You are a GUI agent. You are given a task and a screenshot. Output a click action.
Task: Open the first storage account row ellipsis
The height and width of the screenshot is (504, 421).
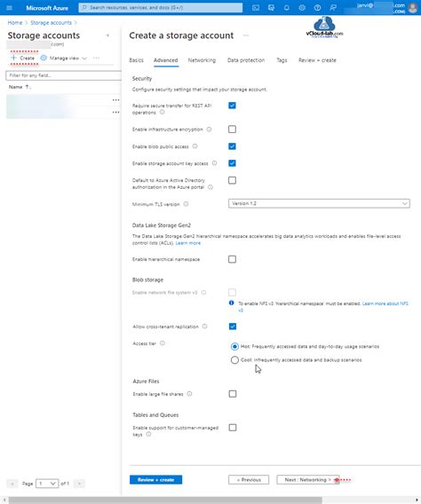115,100
